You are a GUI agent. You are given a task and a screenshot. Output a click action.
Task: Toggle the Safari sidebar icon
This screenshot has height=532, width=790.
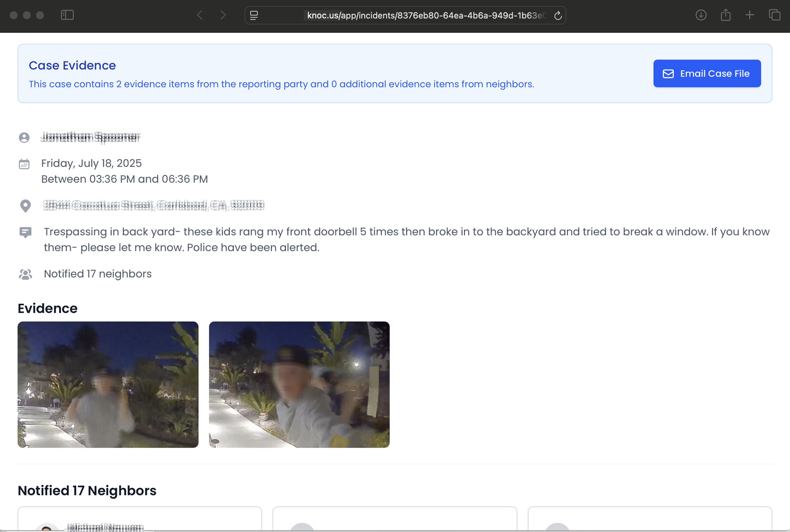[67, 15]
